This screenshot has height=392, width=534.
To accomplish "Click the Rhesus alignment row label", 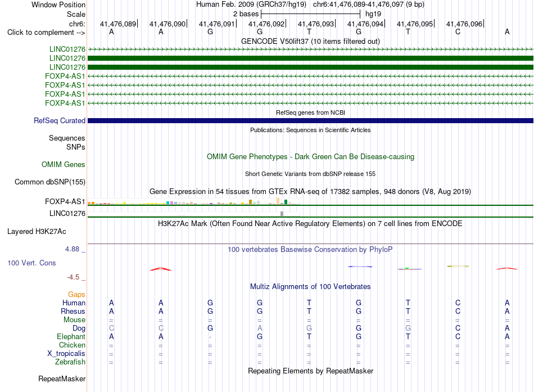I will (73, 311).
